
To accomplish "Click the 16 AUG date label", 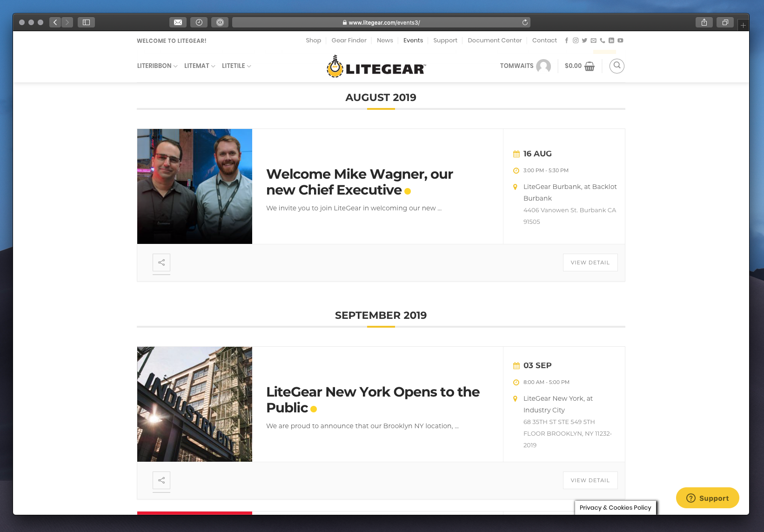I will coord(537,154).
